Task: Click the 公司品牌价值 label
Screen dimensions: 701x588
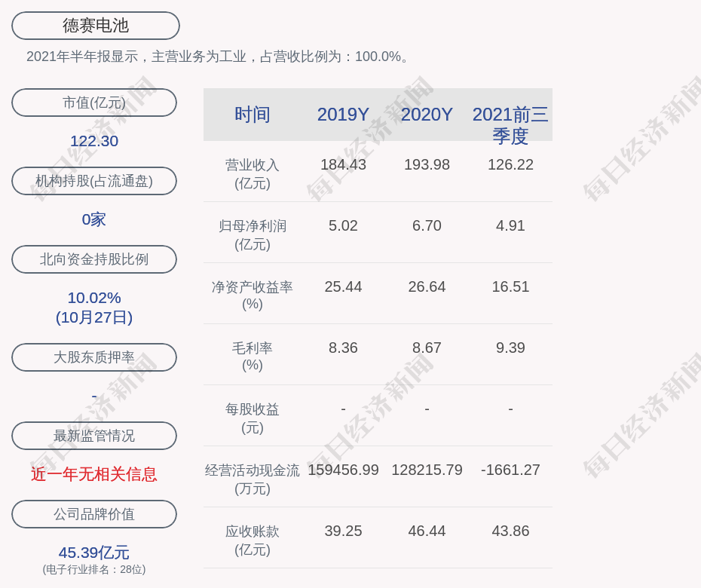Action: (94, 514)
